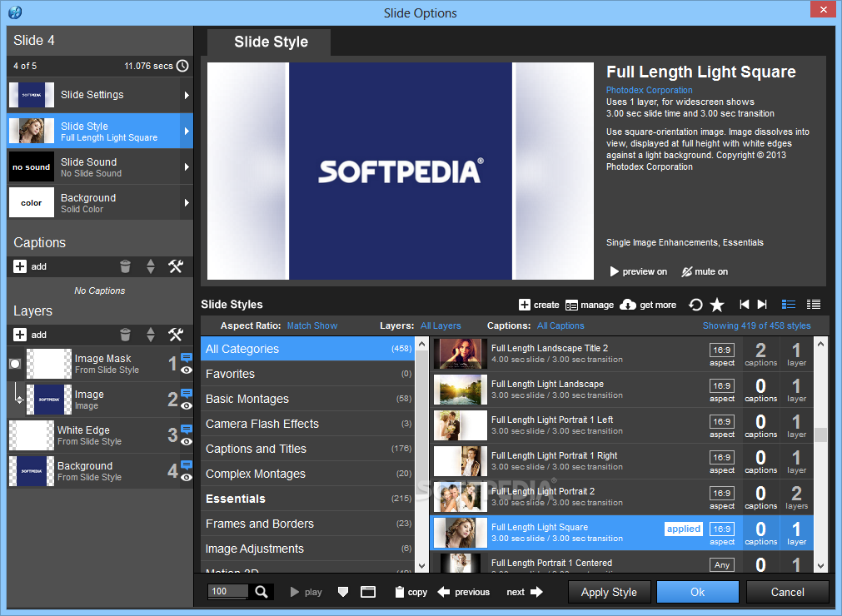
Task: Open Layers tools wrench icon
Action: tap(176, 335)
